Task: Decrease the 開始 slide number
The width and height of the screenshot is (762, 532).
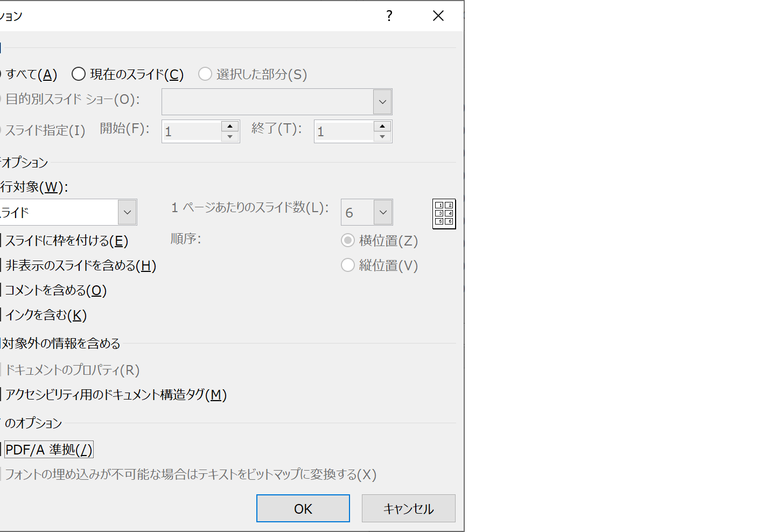Action: pos(230,137)
